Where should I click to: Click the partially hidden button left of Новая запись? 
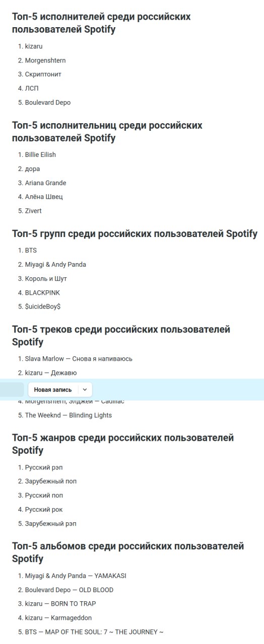point(12,389)
